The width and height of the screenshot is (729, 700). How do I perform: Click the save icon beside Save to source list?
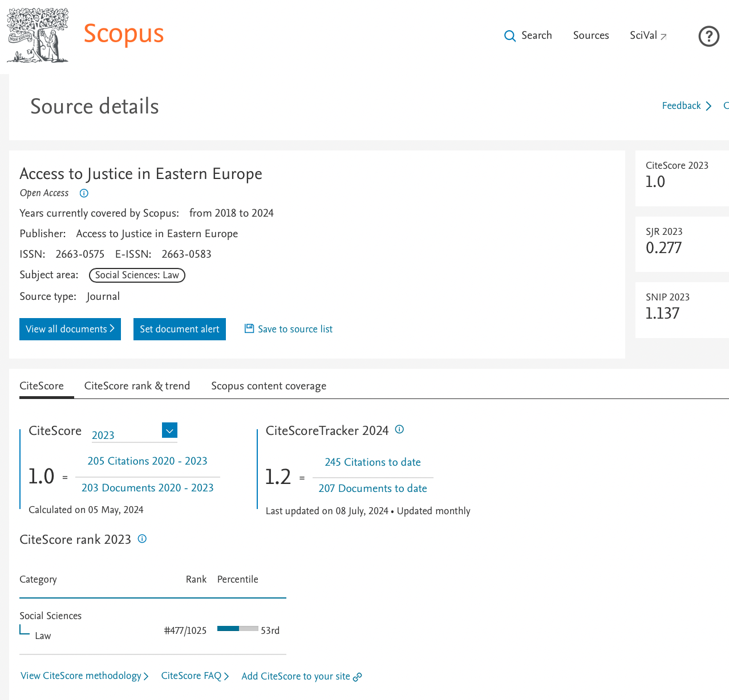(249, 328)
